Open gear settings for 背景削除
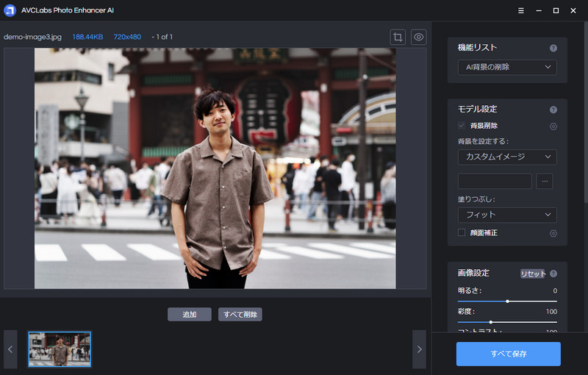The height and width of the screenshot is (375, 588). pyautogui.click(x=553, y=126)
